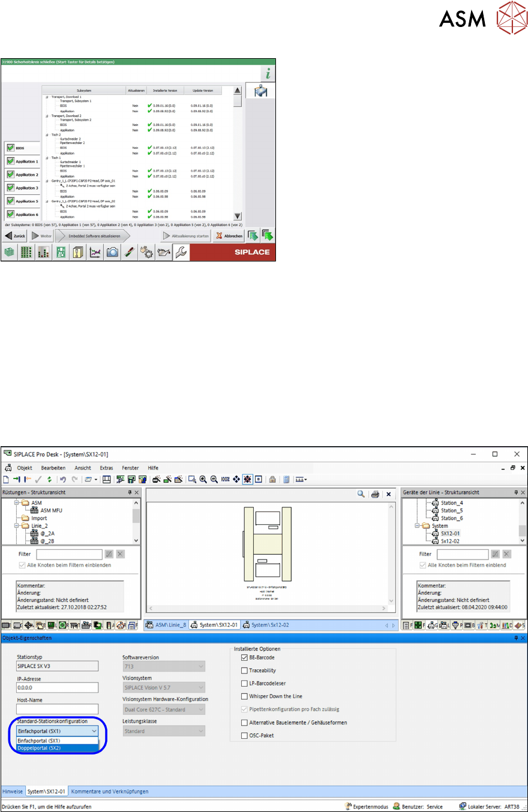Open the Hinweise tab
The width and height of the screenshot is (528, 812).
[12, 792]
